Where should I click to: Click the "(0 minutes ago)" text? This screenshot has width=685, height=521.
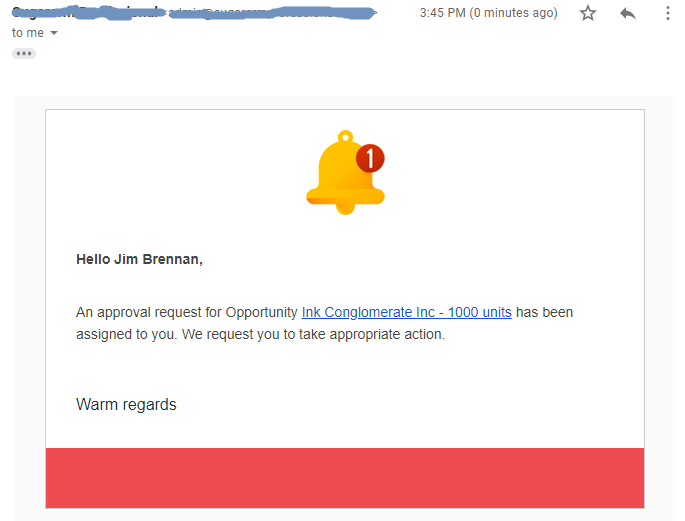[516, 13]
